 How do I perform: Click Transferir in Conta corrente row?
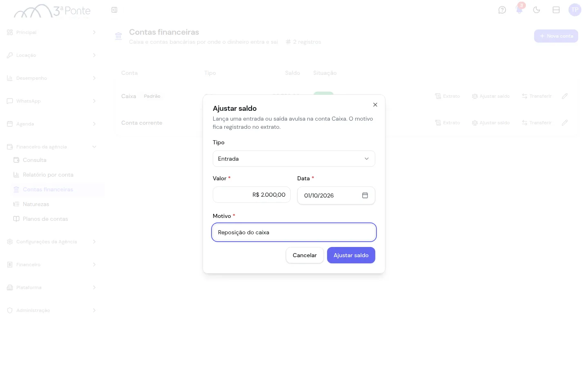click(x=537, y=123)
